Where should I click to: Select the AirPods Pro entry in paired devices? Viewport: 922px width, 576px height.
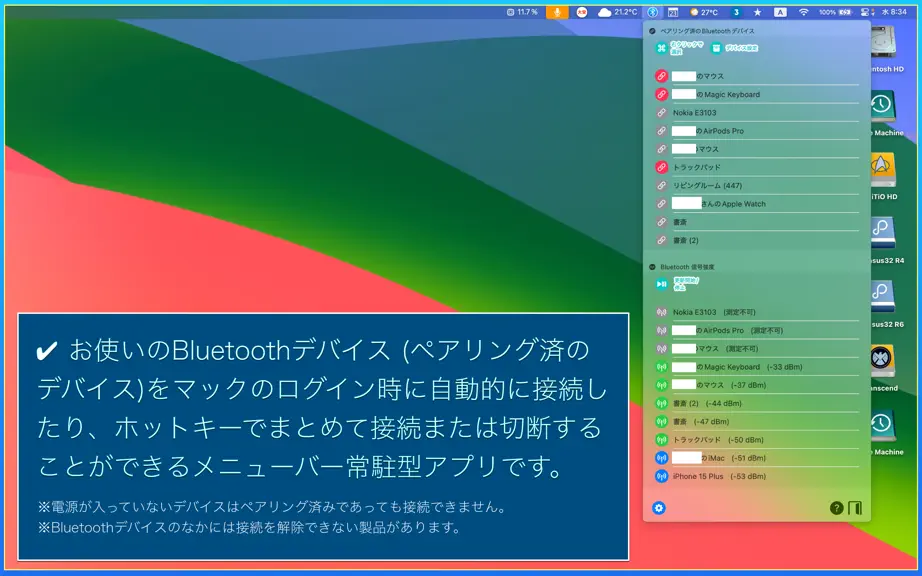[x=757, y=130]
